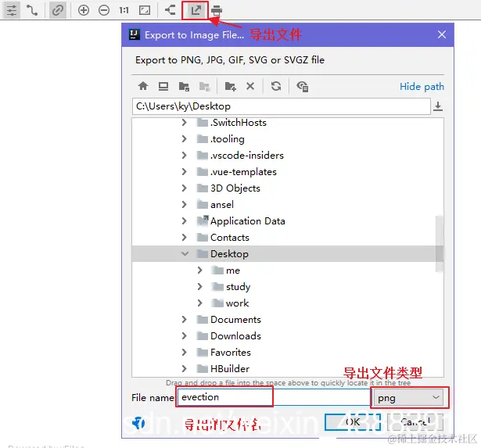Open the png file type dropdown
481x448 pixels.
[x=409, y=398]
